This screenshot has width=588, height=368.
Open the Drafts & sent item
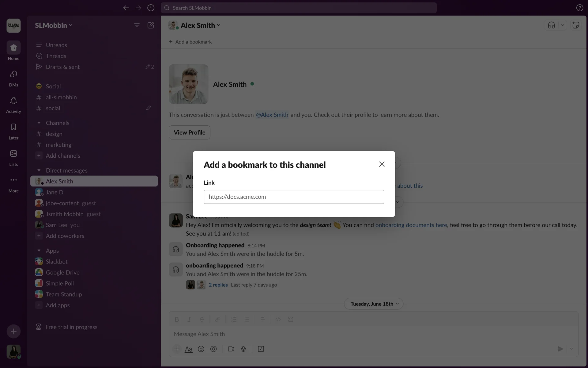pyautogui.click(x=62, y=67)
